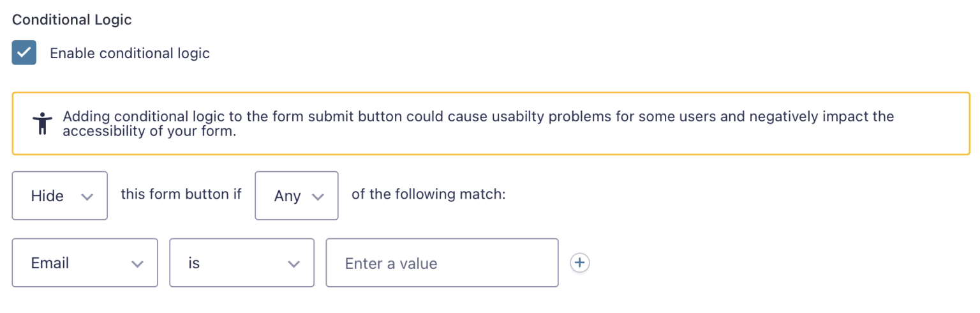Add another rule with the plus icon

coord(579,263)
